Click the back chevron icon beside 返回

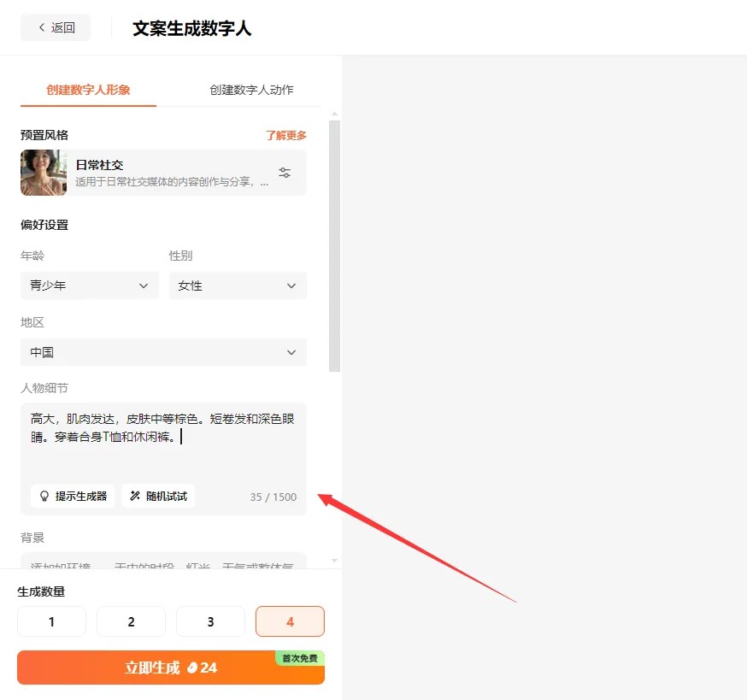42,27
